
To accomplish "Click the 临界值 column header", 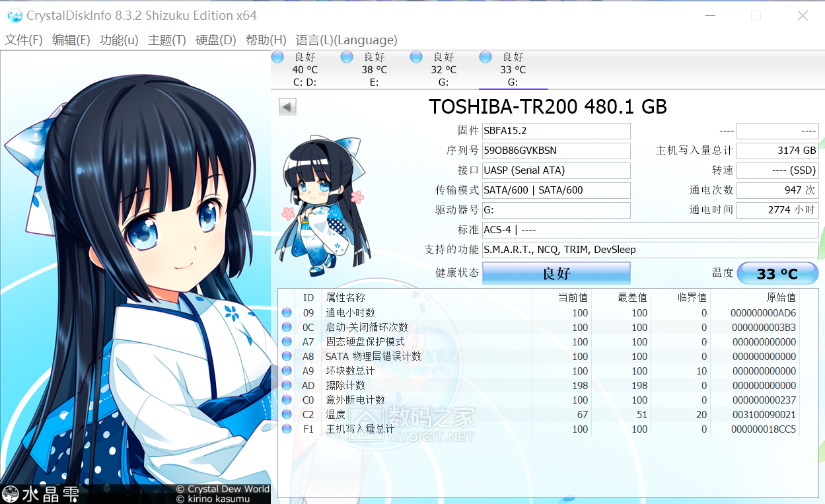I will click(681, 298).
